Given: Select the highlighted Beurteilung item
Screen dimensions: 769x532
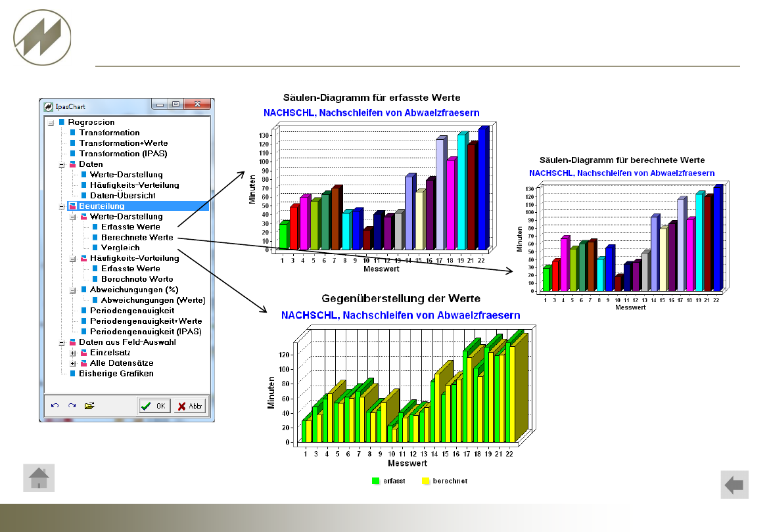Looking at the screenshot, I should pyautogui.click(x=101, y=206).
